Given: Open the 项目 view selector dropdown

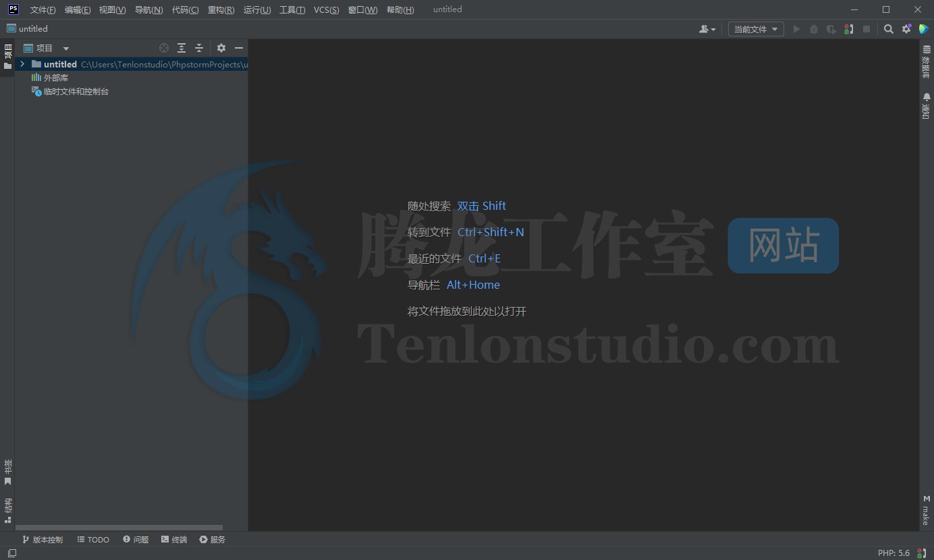Looking at the screenshot, I should pos(47,48).
